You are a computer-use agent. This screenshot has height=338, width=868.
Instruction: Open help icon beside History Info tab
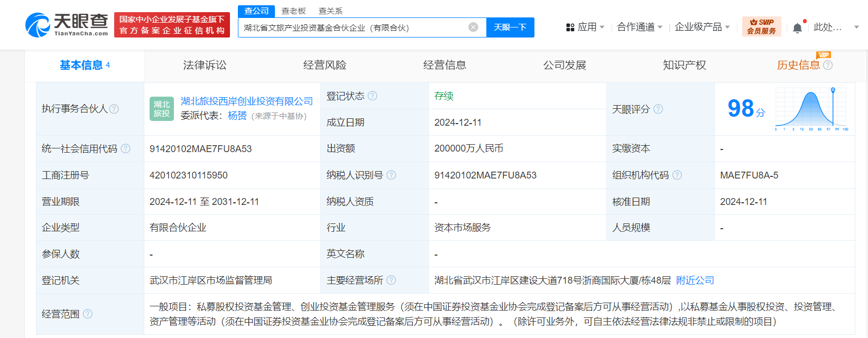[828, 65]
